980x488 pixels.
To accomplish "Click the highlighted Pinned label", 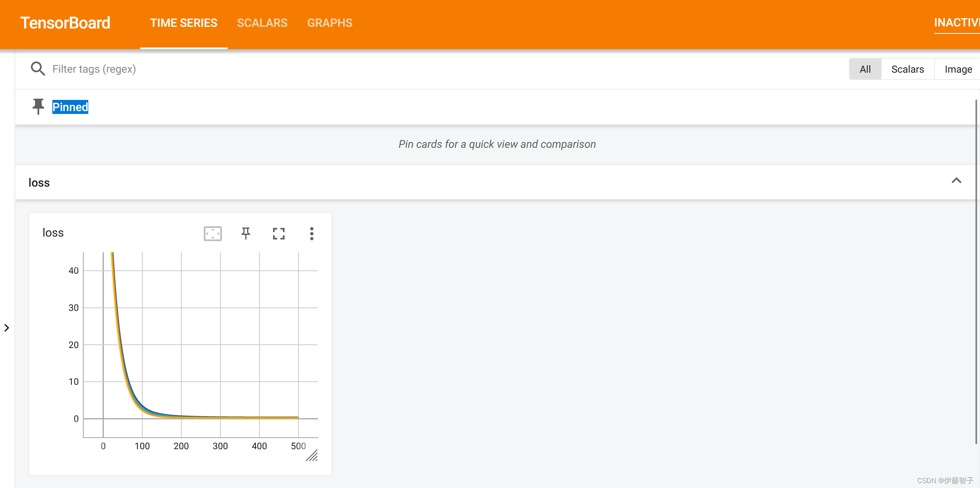I will click(x=70, y=107).
